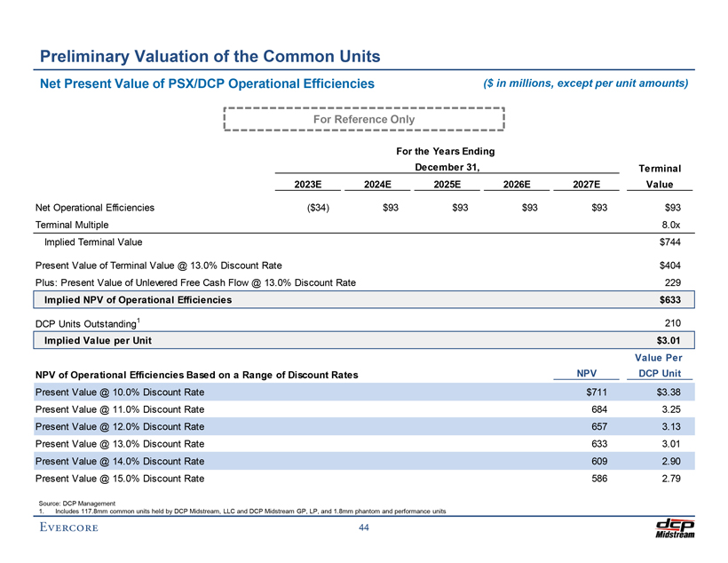
Task: Select the 'For Reference Only' dashed box
Action: (x=364, y=119)
